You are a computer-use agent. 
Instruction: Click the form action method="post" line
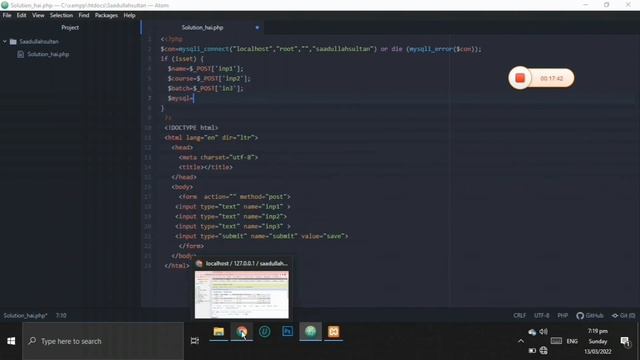coord(235,197)
